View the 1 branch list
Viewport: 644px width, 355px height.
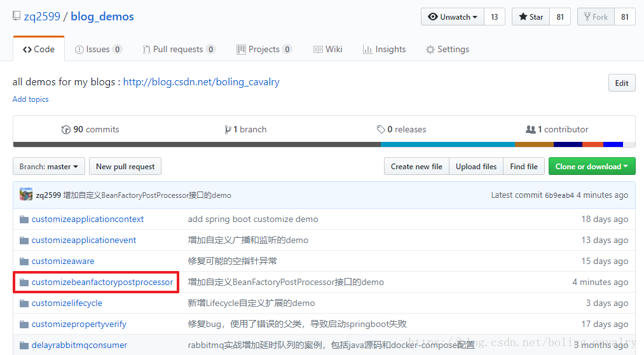[x=245, y=129]
